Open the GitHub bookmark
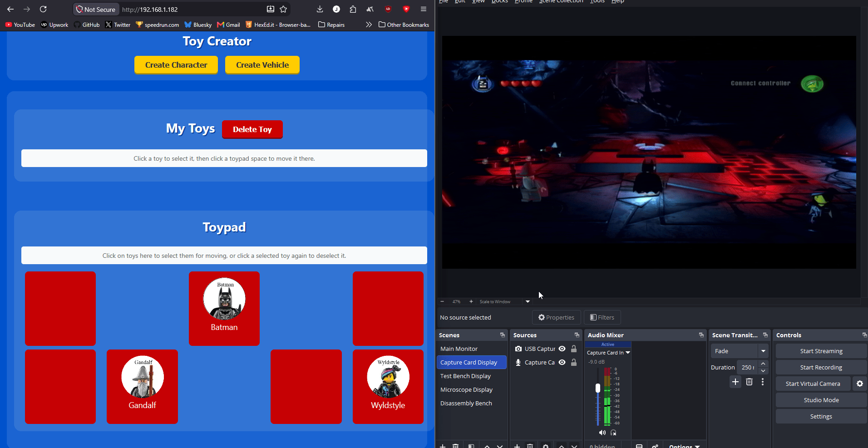 tap(87, 25)
